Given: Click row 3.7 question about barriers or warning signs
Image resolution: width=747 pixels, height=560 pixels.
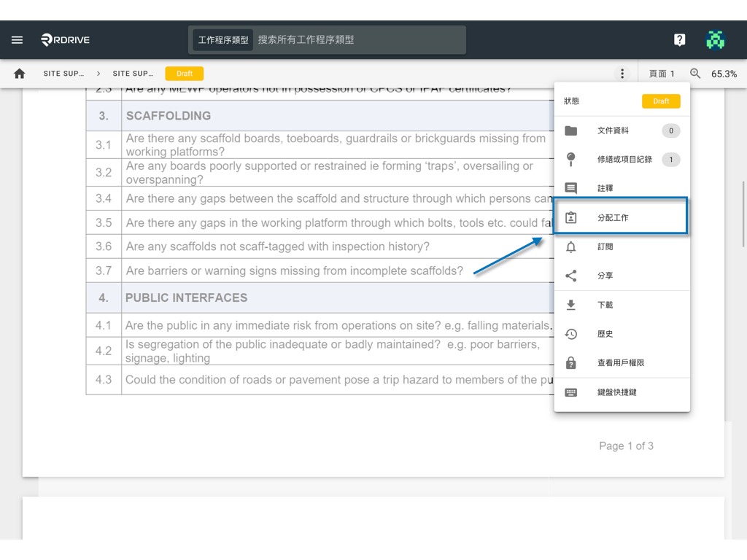Looking at the screenshot, I should [x=295, y=271].
